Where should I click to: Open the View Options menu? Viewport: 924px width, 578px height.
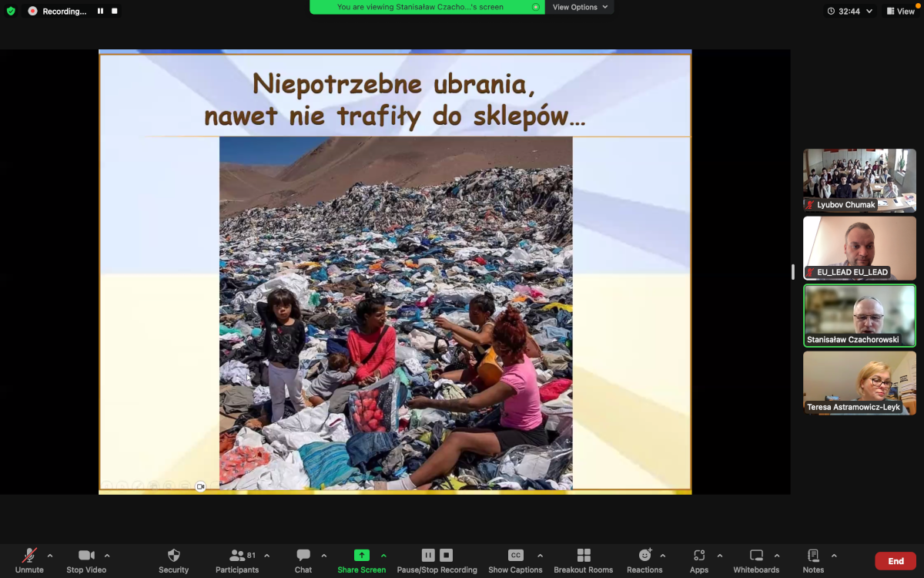tap(579, 7)
